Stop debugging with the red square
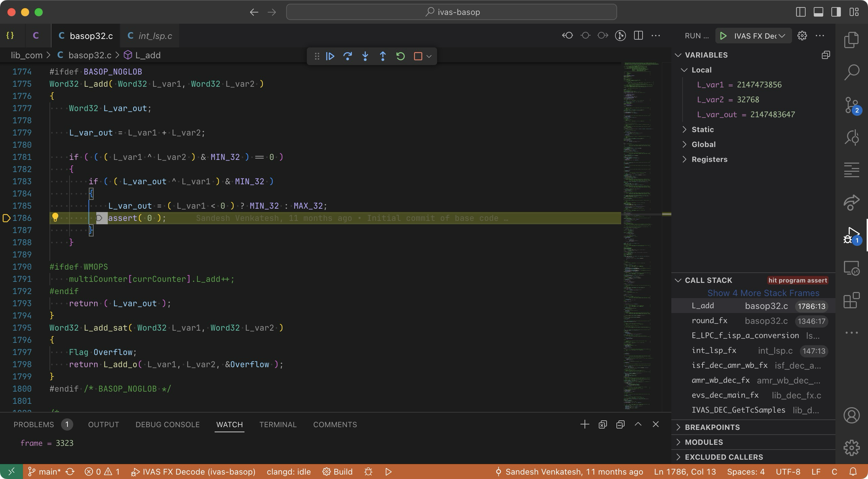Screen dimensions: 868x479 [418, 56]
